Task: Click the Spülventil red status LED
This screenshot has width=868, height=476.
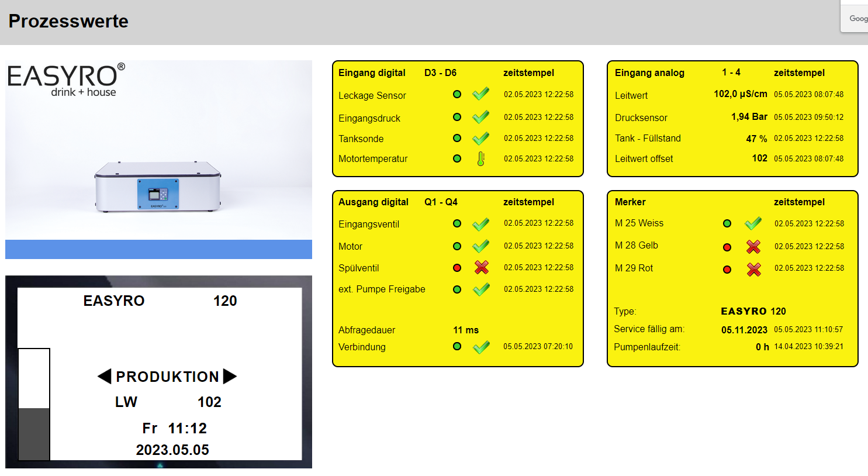Action: tap(457, 268)
